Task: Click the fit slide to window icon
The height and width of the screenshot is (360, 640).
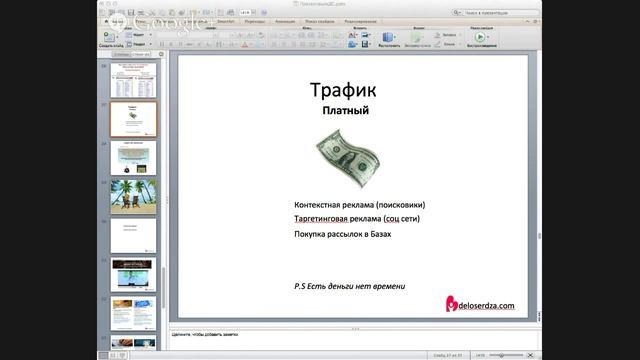Action: pos(530,356)
